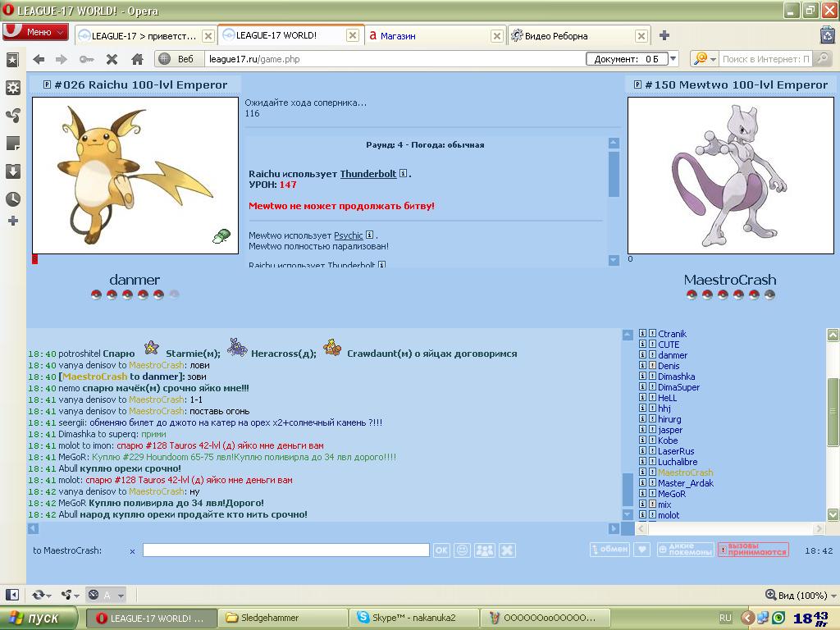Add a new panel with sidebar plus

click(13, 221)
